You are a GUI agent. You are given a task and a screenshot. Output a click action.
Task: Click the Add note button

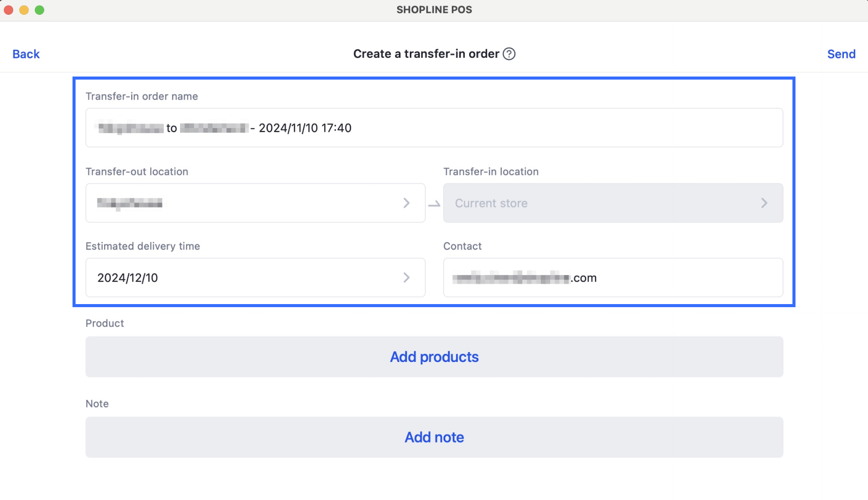(434, 437)
